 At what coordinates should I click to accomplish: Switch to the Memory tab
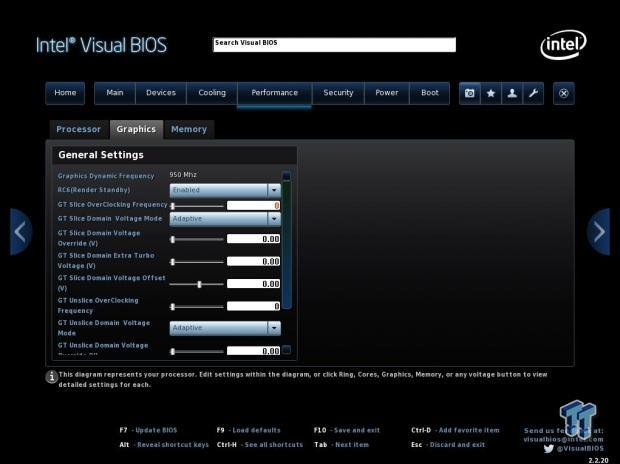[x=189, y=129]
